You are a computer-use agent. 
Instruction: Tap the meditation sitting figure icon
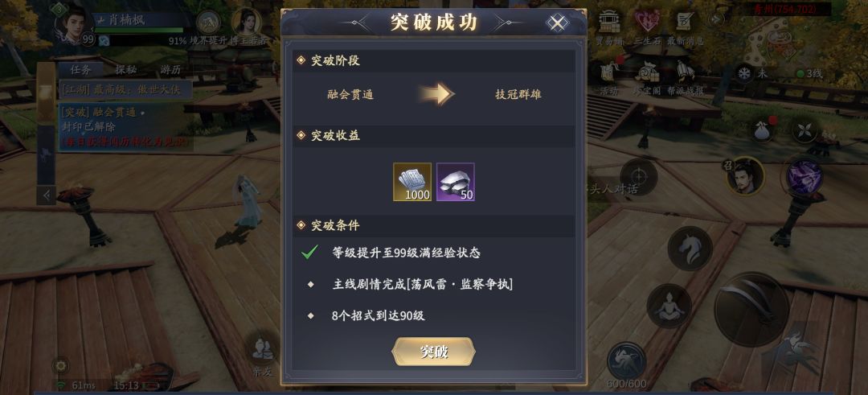point(669,306)
